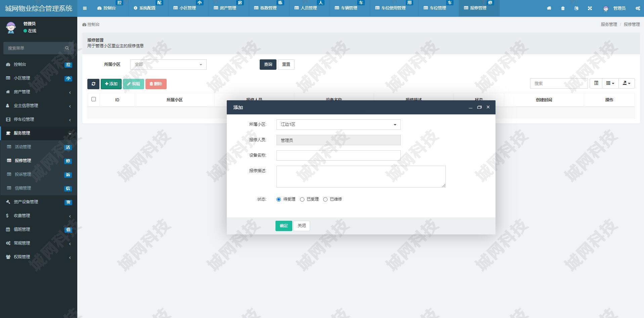Click the 确定 button
The width and height of the screenshot is (644, 318).
point(284,226)
